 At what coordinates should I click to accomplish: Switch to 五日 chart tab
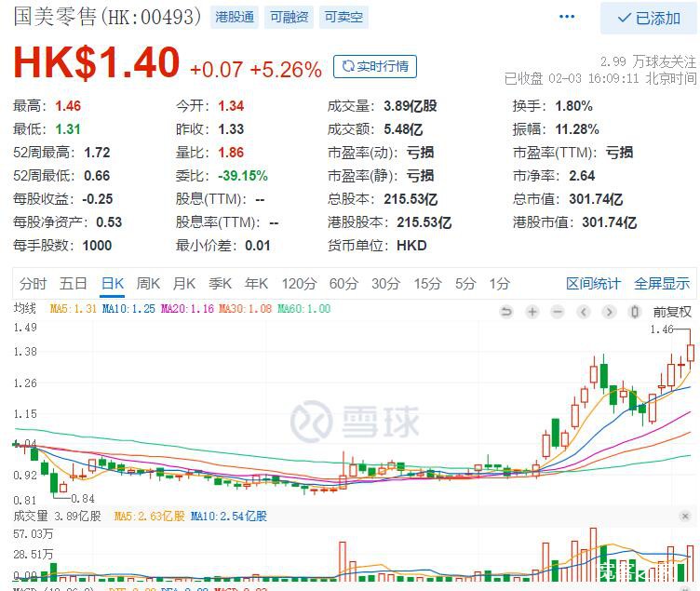pyautogui.click(x=74, y=284)
